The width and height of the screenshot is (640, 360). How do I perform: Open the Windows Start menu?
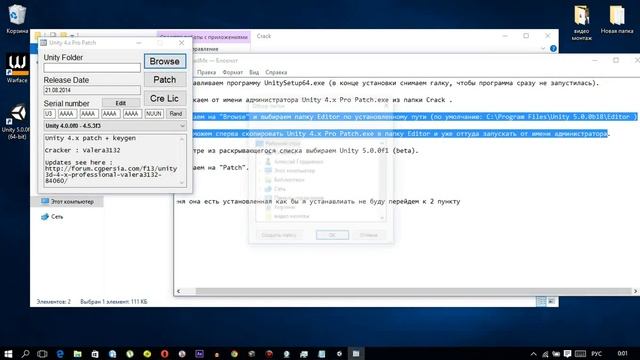(8, 353)
